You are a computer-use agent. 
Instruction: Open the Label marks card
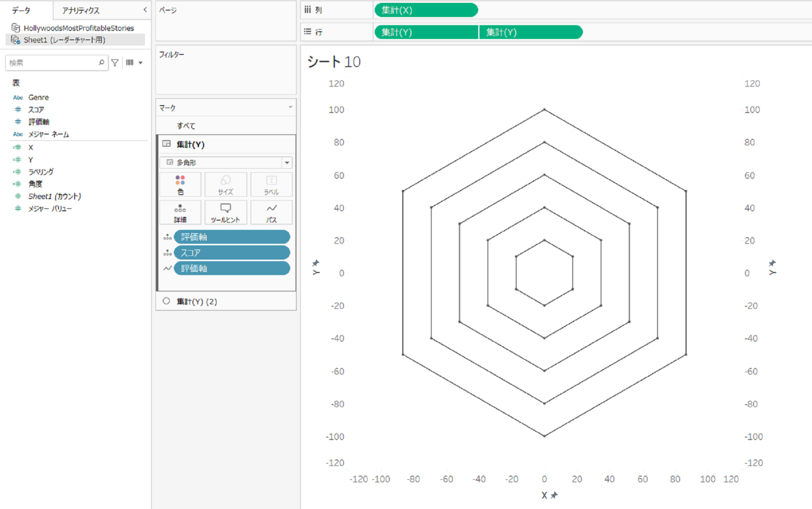click(x=271, y=184)
